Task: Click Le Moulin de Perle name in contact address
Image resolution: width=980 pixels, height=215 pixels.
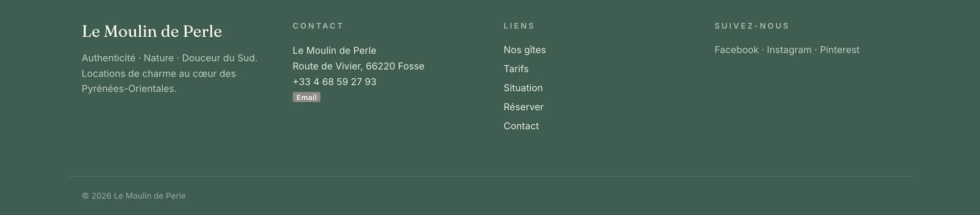Action: pyautogui.click(x=334, y=50)
